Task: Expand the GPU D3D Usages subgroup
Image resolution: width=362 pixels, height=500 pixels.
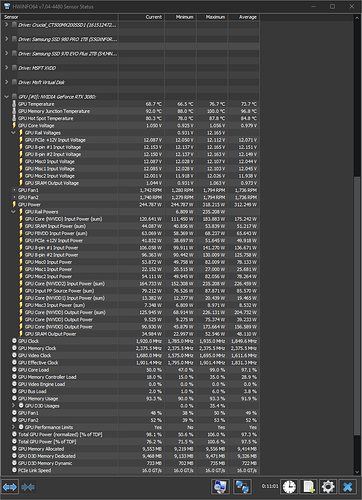Action: [x=13, y=406]
